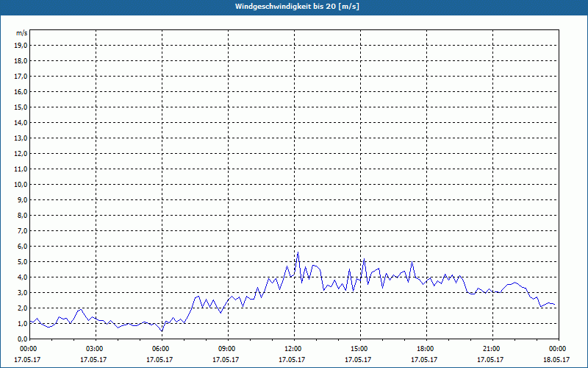This screenshot has height=368, width=588.
Task: Click the m/s unit label on y-axis
Action: click(x=22, y=33)
